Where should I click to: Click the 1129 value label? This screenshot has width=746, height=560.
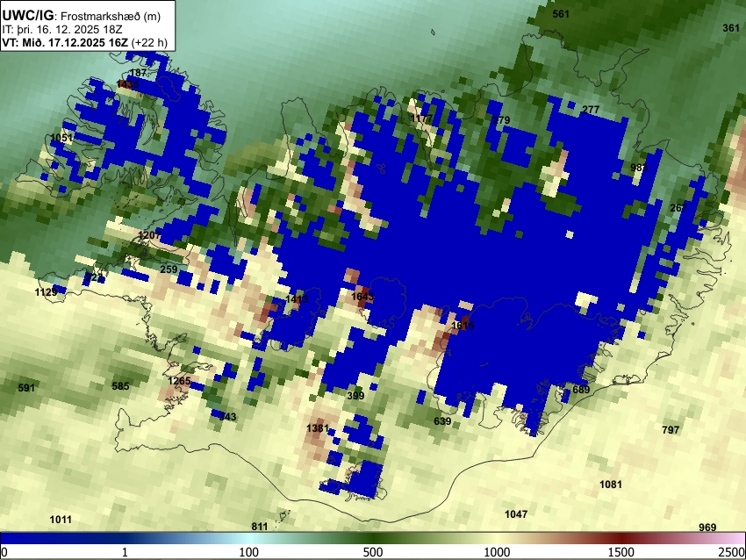tap(47, 291)
